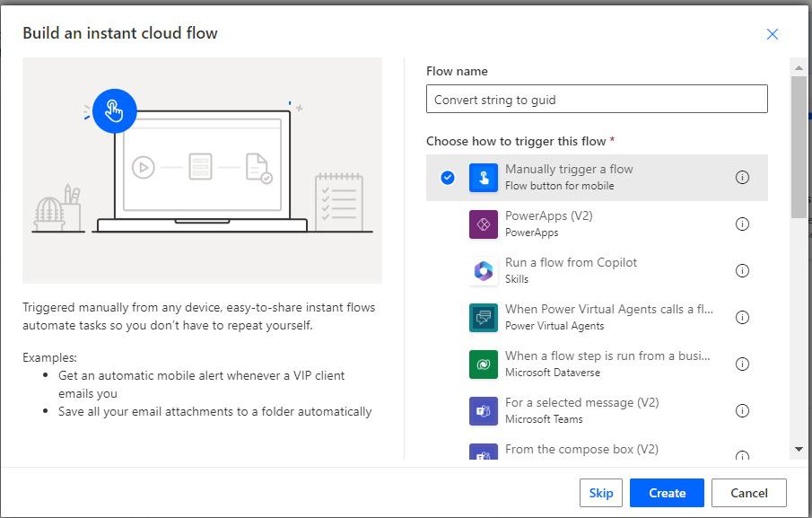812x518 pixels.
Task: Select From the compose box (V2) trigger
Action: (x=597, y=449)
